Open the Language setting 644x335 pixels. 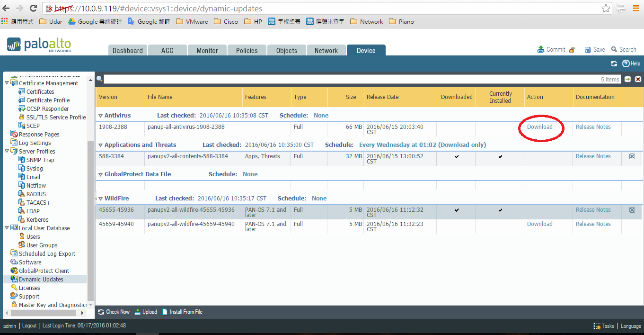(x=631, y=326)
